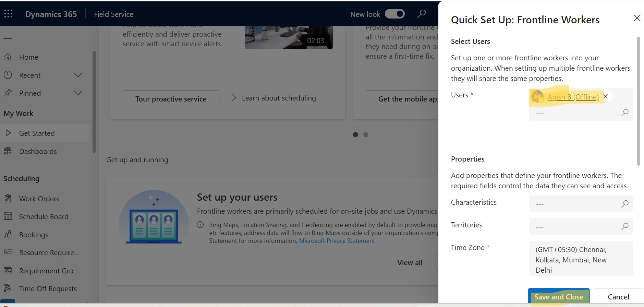This screenshot has width=644, height=307.
Task: Click the Resource Requirements list icon
Action: click(8, 252)
